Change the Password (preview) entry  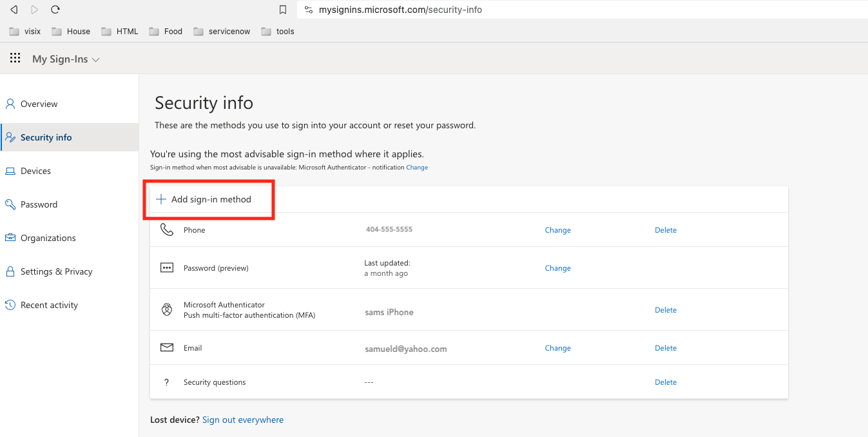pyautogui.click(x=557, y=268)
